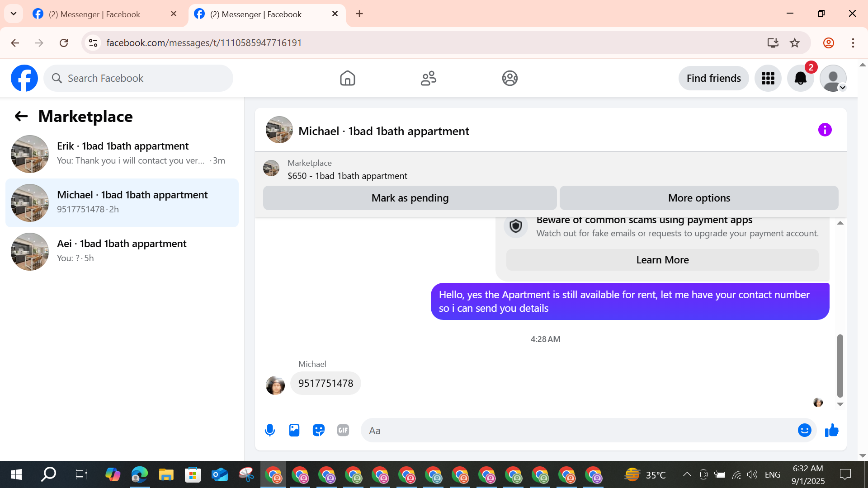This screenshot has height=488, width=868.
Task: Click Learn More about scams
Action: click(x=662, y=260)
